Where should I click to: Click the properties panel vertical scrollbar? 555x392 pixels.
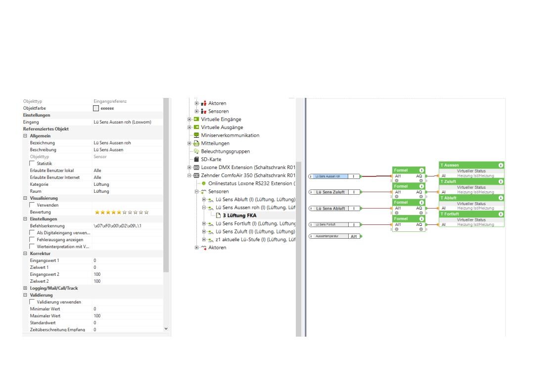166,185
